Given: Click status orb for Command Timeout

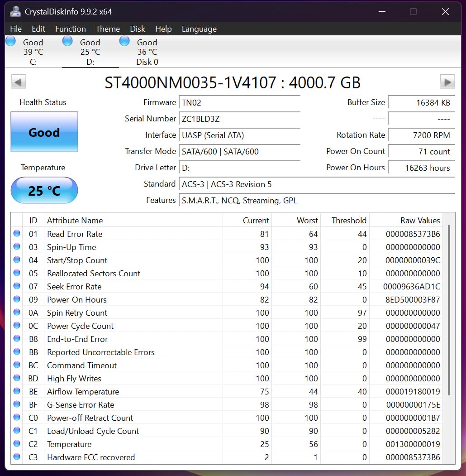Looking at the screenshot, I should [17, 365].
